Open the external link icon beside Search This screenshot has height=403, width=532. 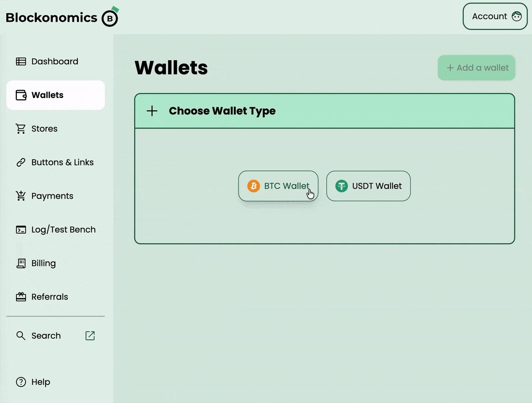90,335
